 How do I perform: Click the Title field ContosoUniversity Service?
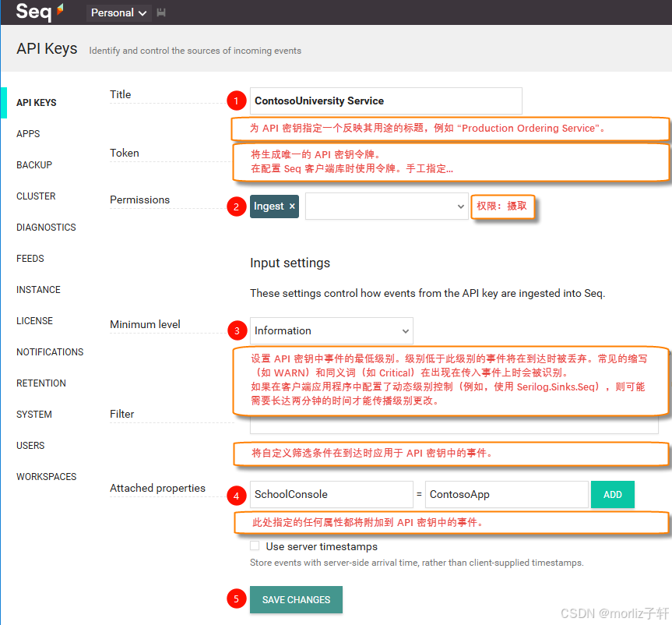(x=385, y=101)
